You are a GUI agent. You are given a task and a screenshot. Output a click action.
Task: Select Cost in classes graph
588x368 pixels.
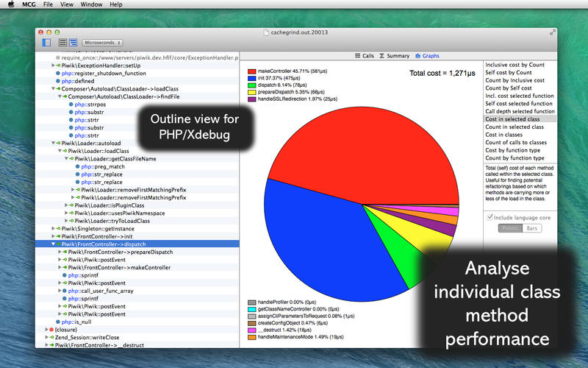coord(520,135)
